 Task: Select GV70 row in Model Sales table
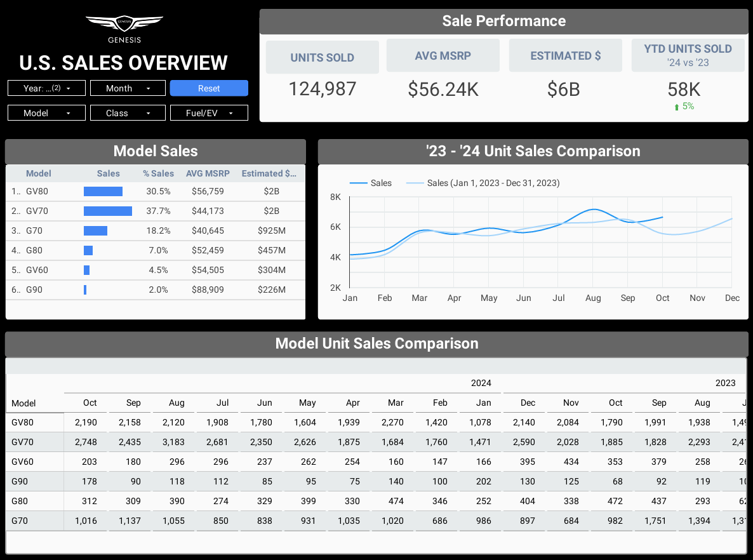pos(156,211)
